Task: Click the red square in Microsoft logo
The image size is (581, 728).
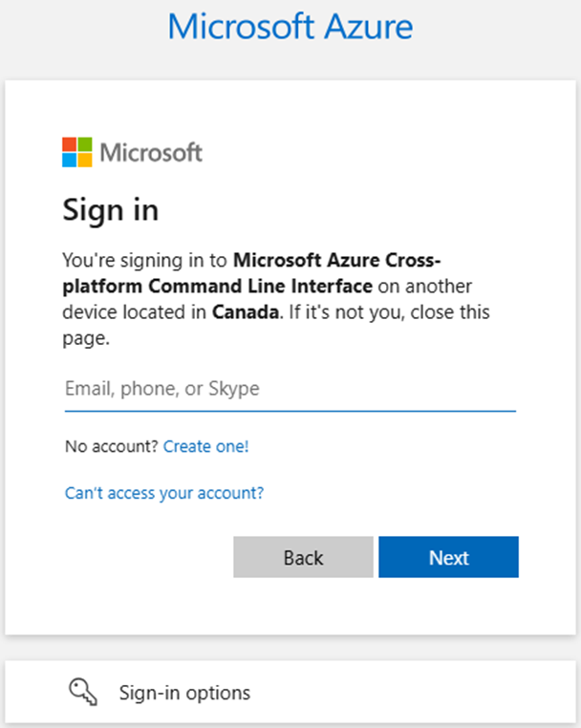Action: click(70, 144)
